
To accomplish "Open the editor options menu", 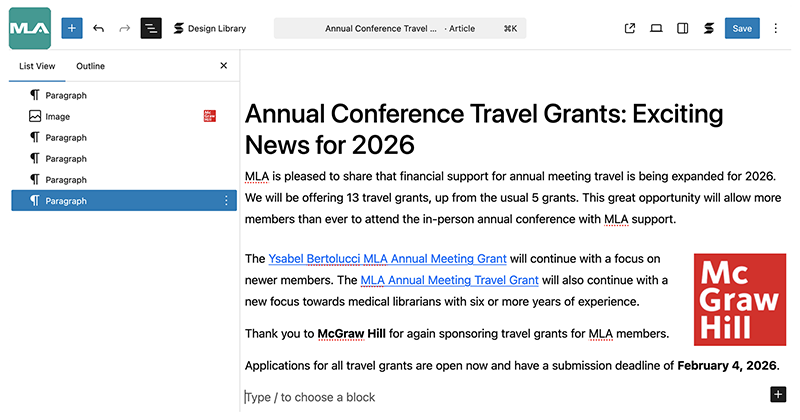I will [x=775, y=28].
